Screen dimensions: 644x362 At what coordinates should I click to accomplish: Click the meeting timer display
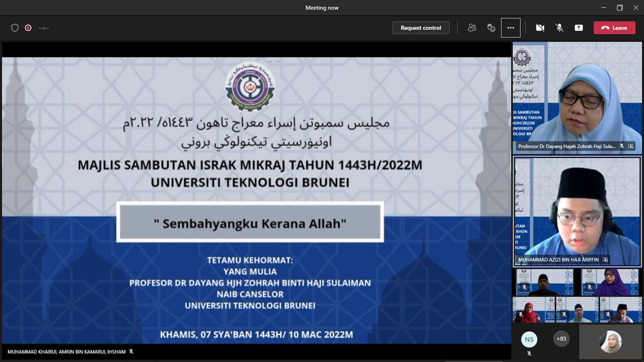[x=44, y=28]
